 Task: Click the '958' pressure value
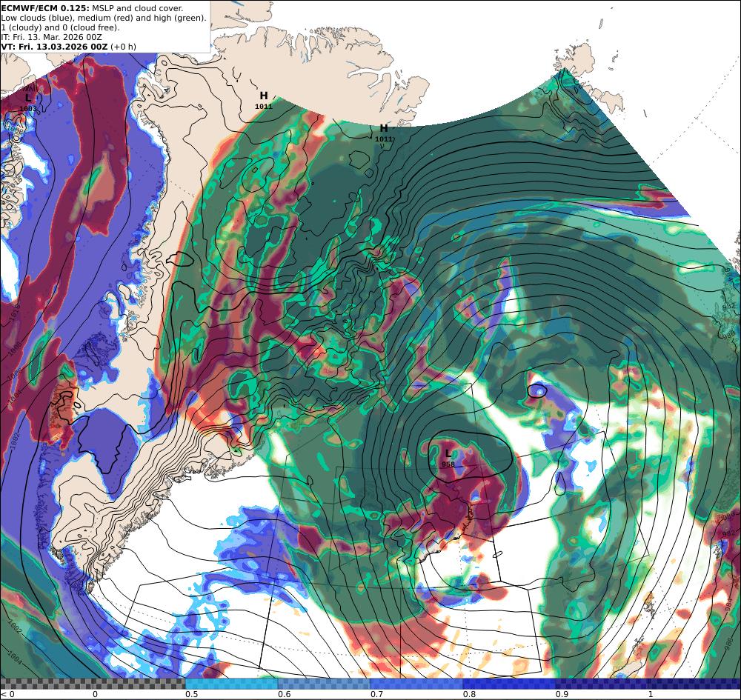(x=448, y=464)
